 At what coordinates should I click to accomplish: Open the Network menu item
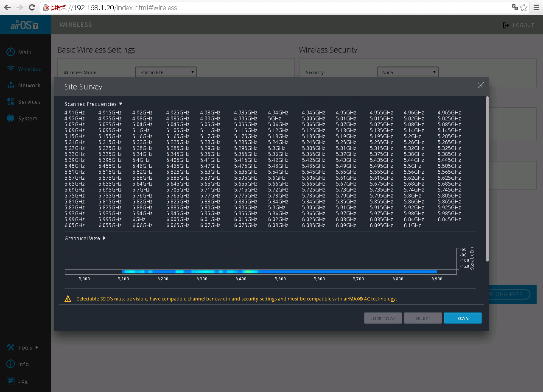pos(29,85)
